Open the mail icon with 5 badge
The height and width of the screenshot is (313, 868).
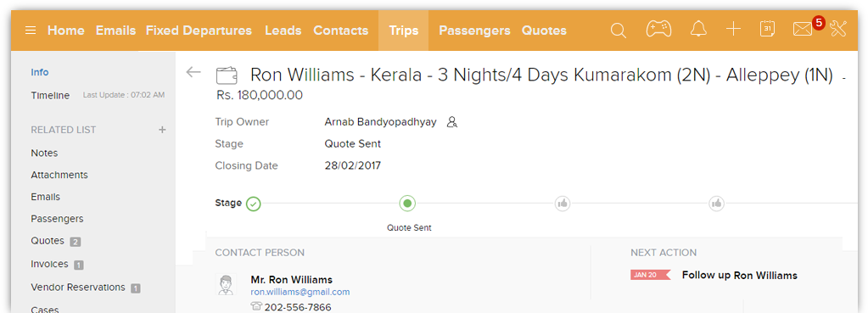tap(802, 30)
